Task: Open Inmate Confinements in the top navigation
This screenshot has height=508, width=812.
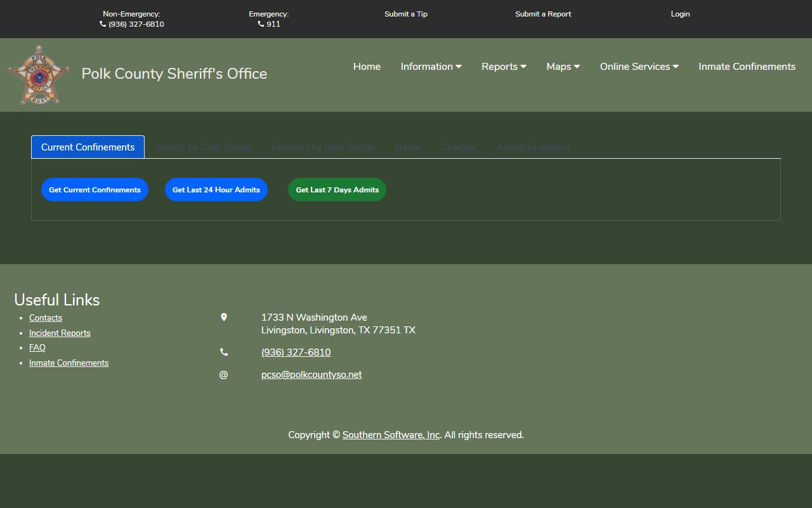Action: tap(747, 67)
